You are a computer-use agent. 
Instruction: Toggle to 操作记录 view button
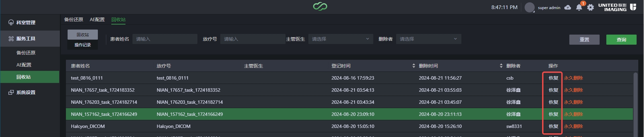point(83,45)
